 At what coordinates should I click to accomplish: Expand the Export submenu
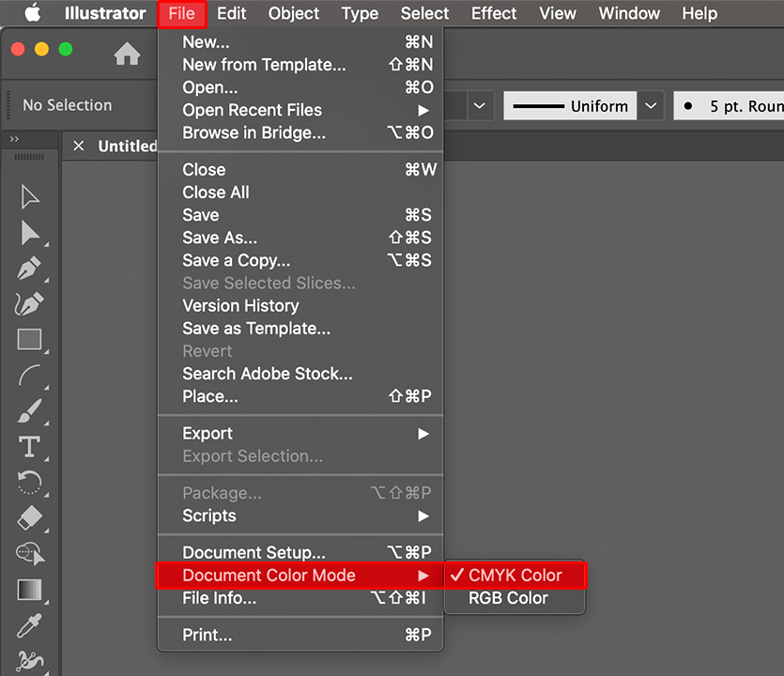300,434
